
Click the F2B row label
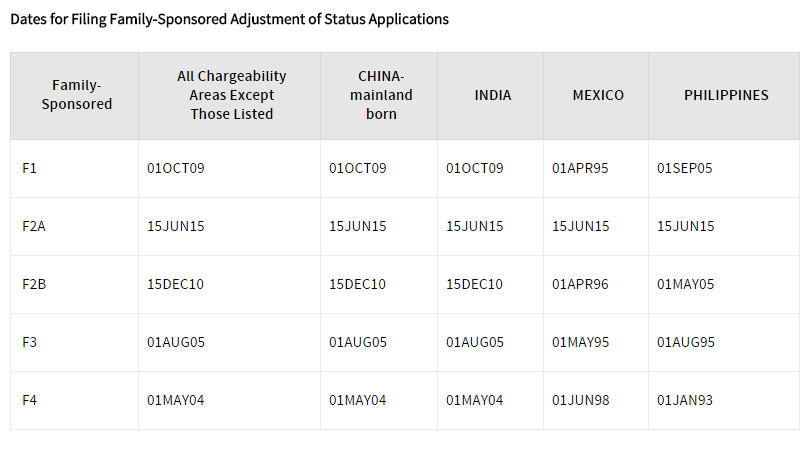pos(34,284)
